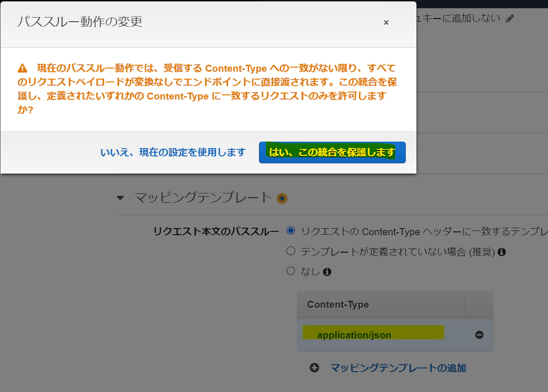Click info icon beside なし
The height and width of the screenshot is (392, 548).
(x=327, y=272)
